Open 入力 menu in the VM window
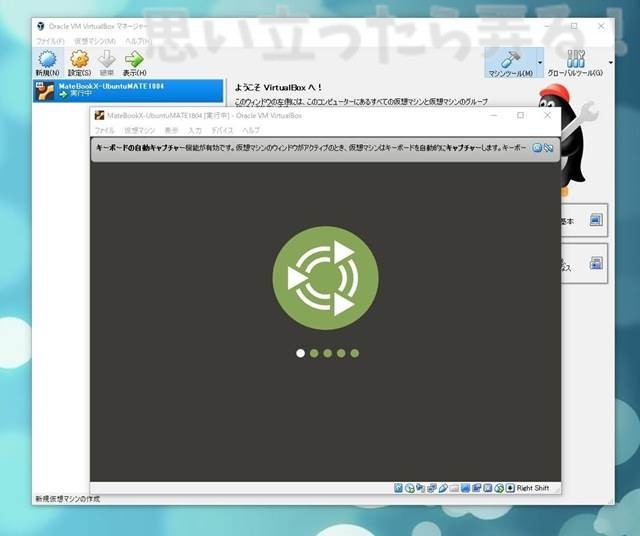Viewport: 640px width, 536px height. click(195, 130)
